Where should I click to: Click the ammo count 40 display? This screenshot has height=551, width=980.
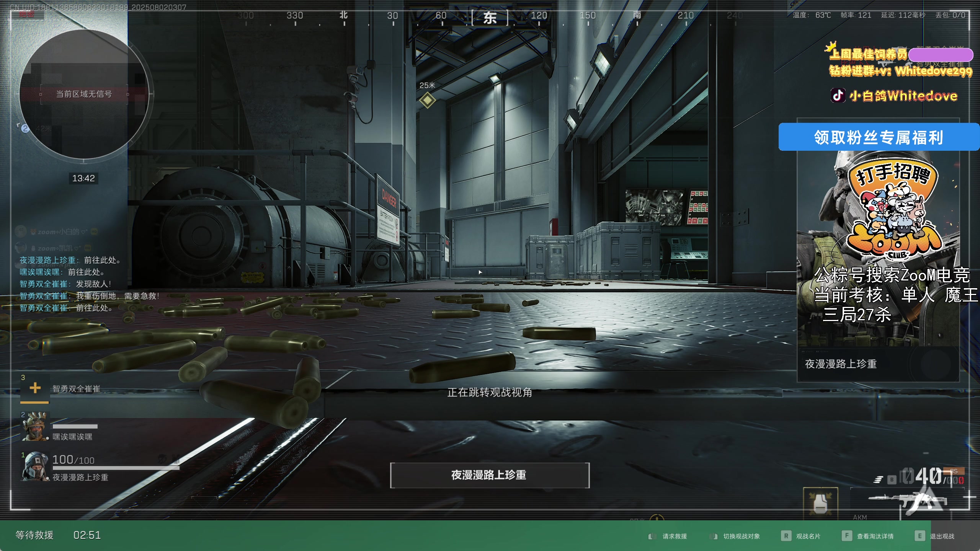pyautogui.click(x=928, y=476)
